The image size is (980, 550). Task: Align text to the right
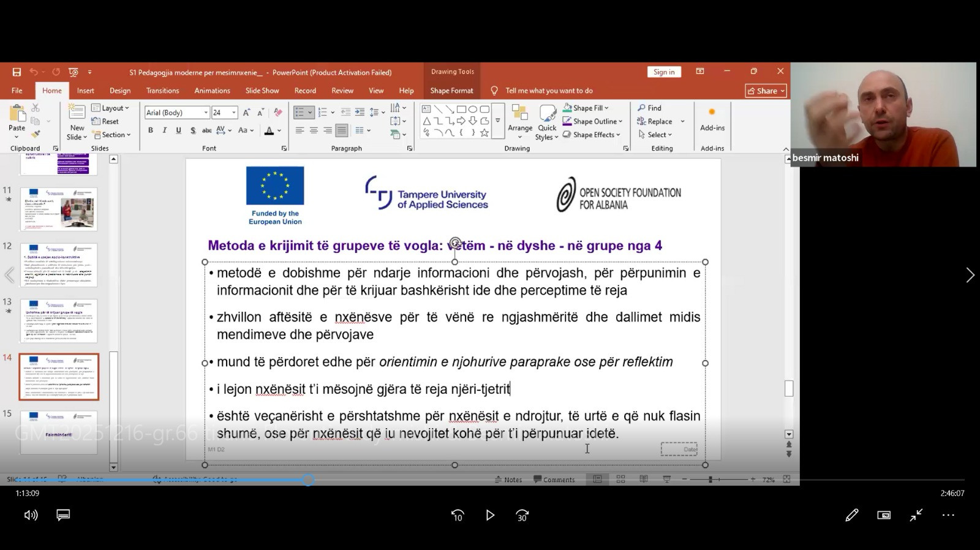pos(328,130)
